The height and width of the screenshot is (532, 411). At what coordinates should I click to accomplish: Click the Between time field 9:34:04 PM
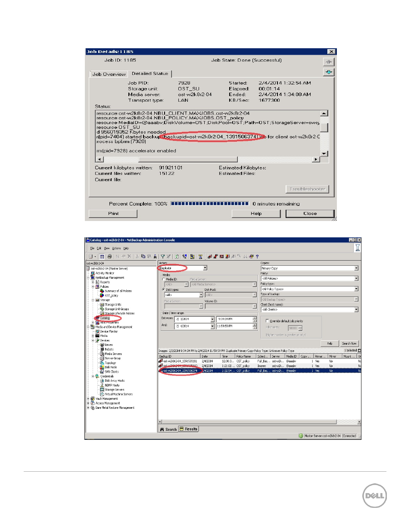coord(237,319)
